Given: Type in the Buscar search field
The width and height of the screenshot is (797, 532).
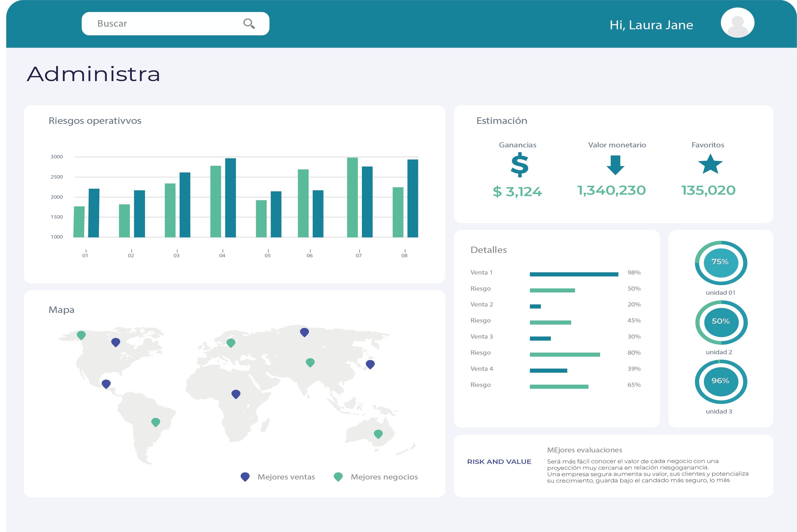Looking at the screenshot, I should pyautogui.click(x=163, y=24).
